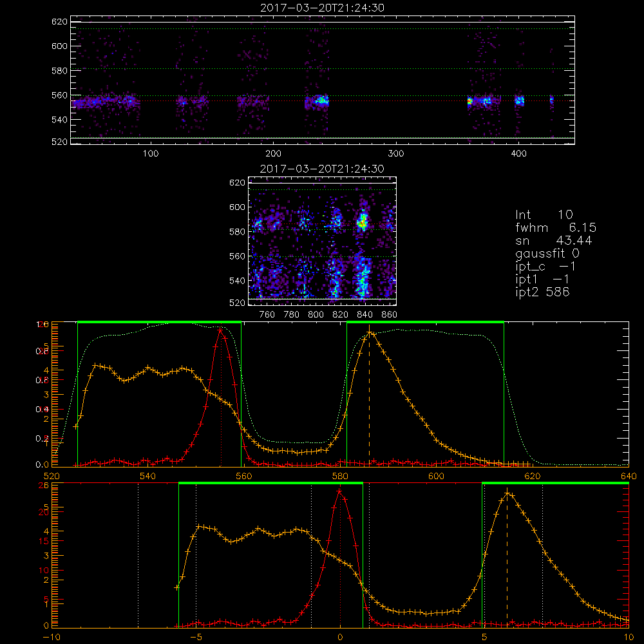Click y-axis label 560 of the top image

59,95
